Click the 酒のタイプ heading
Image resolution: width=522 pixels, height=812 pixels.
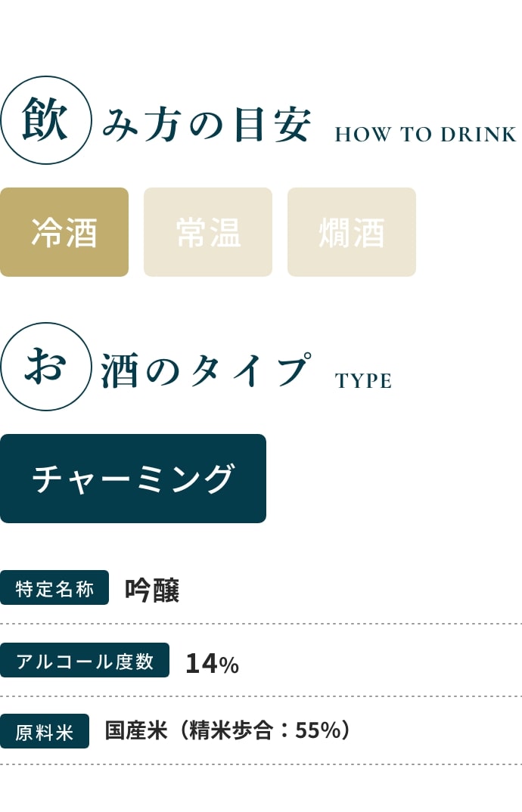pos(207,370)
